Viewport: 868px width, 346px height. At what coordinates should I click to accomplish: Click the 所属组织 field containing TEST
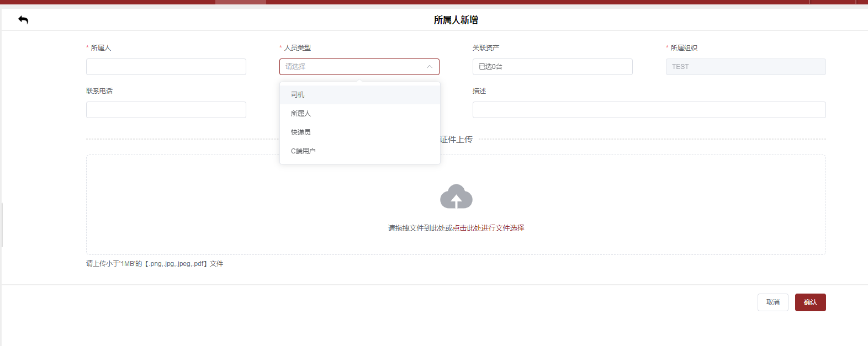coord(745,67)
